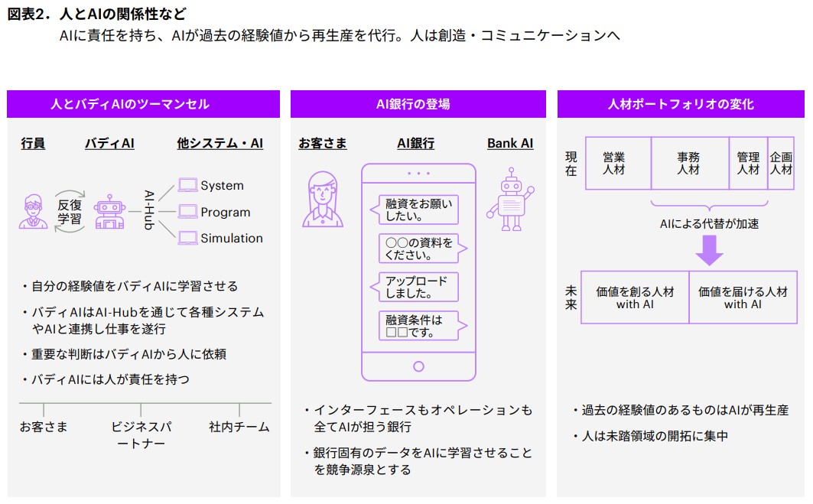Click the 営業人材 box in current row
The height and width of the screenshot is (504, 813).
pos(617,163)
